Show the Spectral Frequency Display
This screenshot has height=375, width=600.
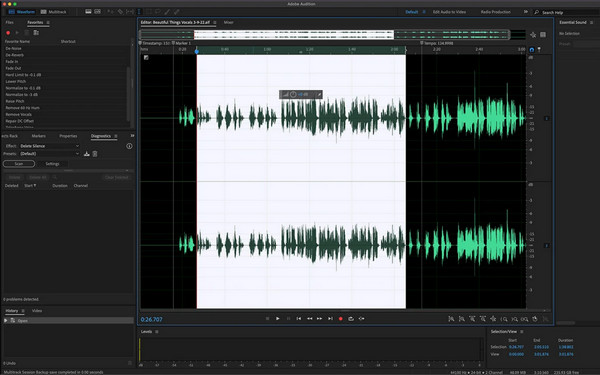click(88, 11)
